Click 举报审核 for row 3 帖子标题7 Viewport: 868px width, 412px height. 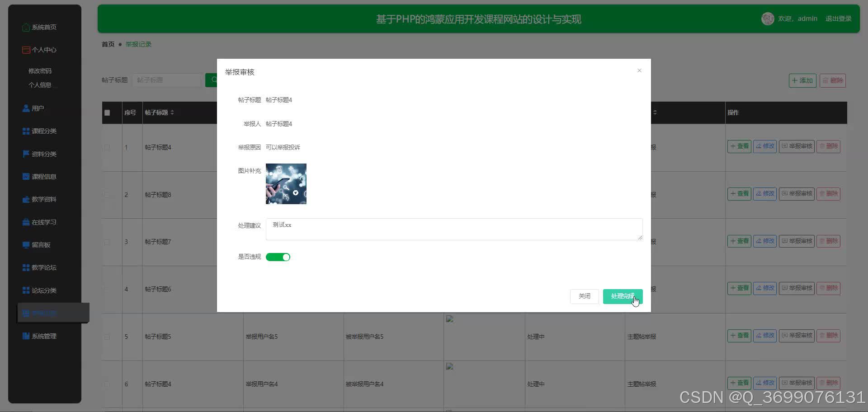point(797,241)
